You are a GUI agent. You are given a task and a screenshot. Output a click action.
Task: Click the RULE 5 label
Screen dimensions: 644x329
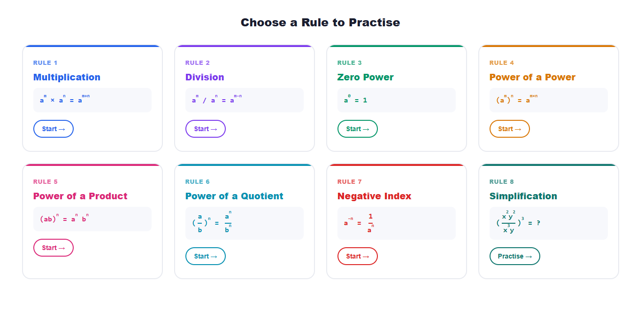pyautogui.click(x=45, y=181)
